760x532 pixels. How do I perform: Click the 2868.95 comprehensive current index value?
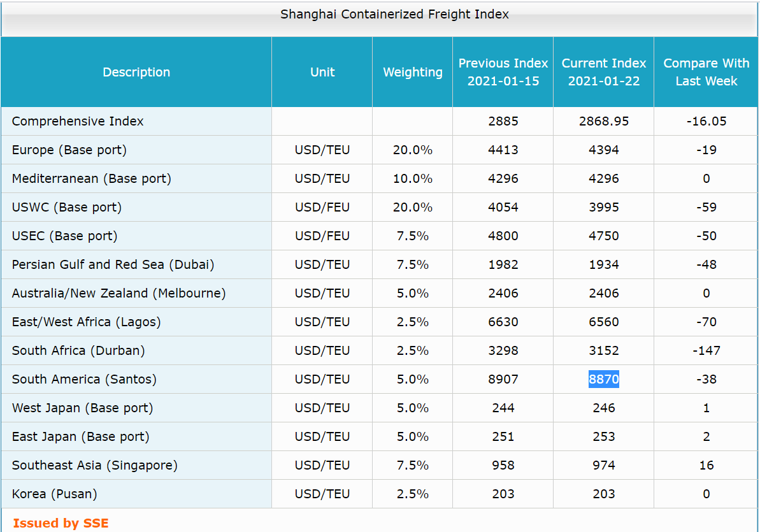pos(603,121)
